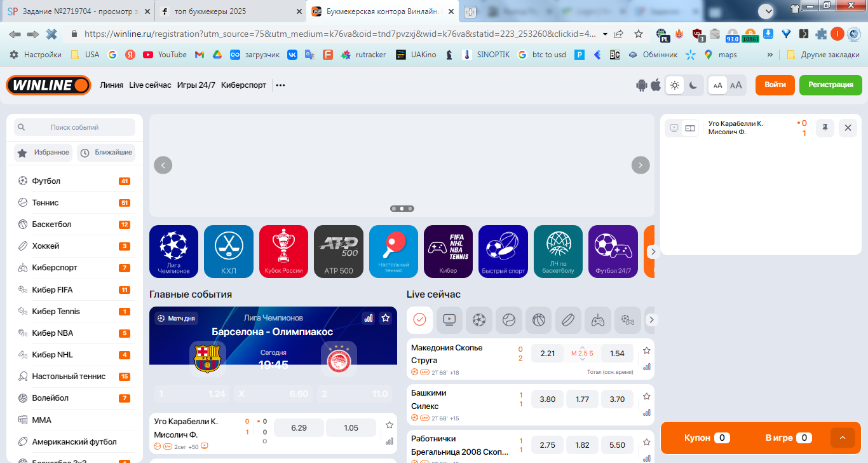Image resolution: width=868 pixels, height=463 pixels.
Task: Open the ЛЧ по баскетболу tile
Action: [x=558, y=252]
